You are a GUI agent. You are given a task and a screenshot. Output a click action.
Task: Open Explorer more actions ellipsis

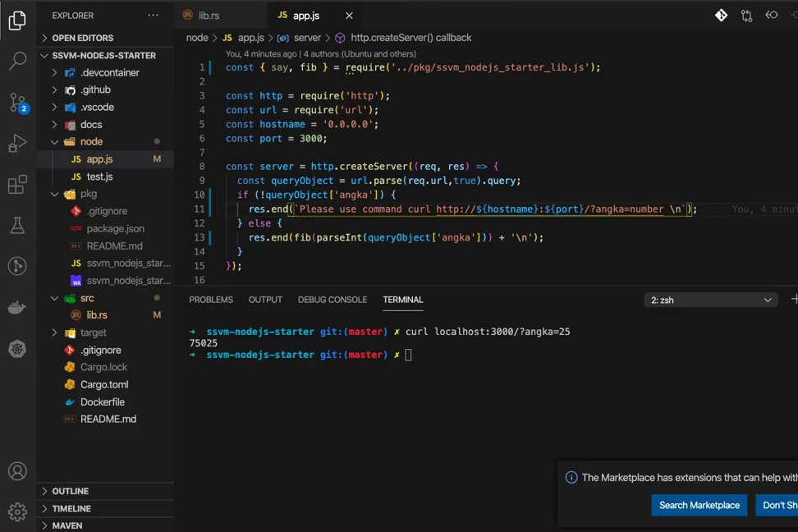tap(153, 16)
